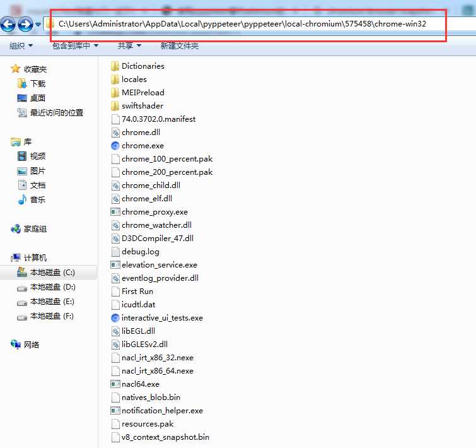Select file v8_context_snapshot.bin
The image size is (476, 448).
(x=160, y=437)
